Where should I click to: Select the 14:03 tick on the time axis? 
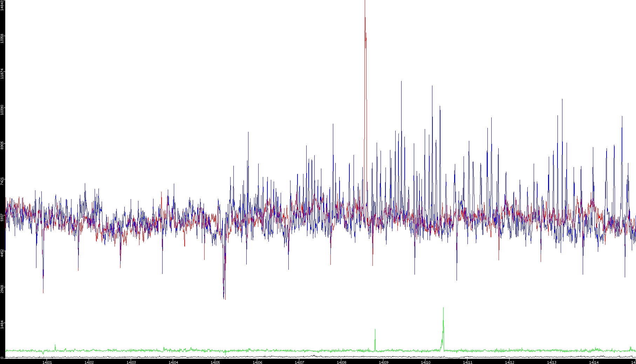click(x=131, y=362)
